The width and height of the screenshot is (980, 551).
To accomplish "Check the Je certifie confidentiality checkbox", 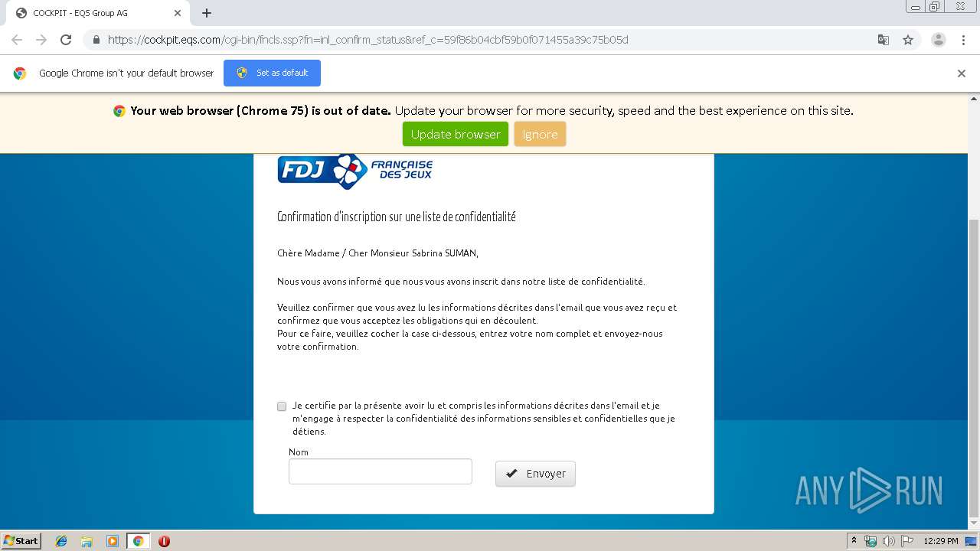I will click(282, 406).
